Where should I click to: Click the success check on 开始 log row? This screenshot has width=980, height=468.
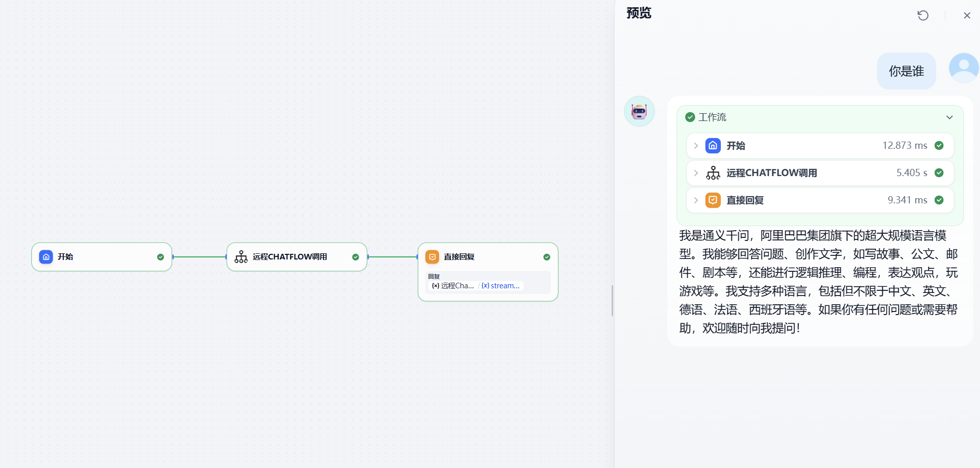[x=939, y=146]
